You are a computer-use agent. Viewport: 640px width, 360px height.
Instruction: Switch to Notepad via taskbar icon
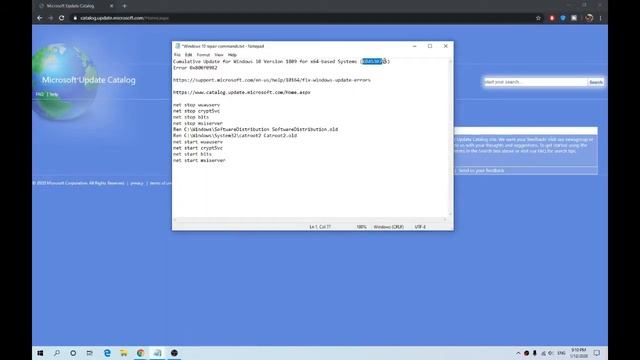click(x=158, y=353)
